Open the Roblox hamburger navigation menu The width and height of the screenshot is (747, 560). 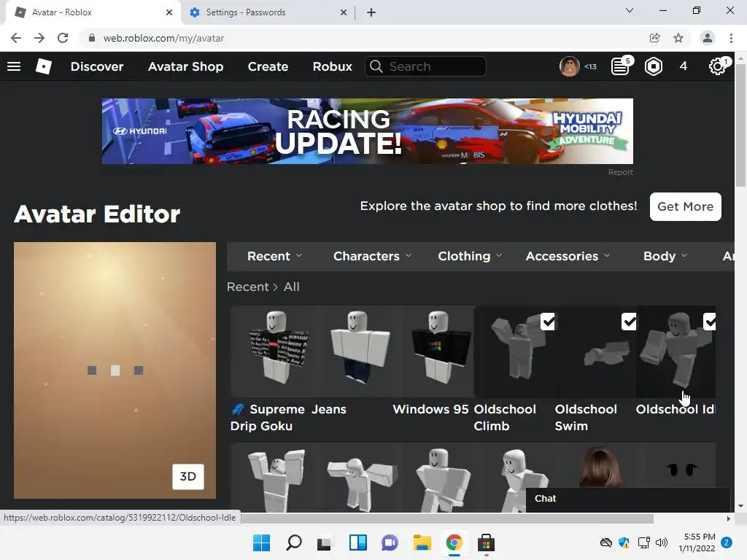pyautogui.click(x=14, y=66)
